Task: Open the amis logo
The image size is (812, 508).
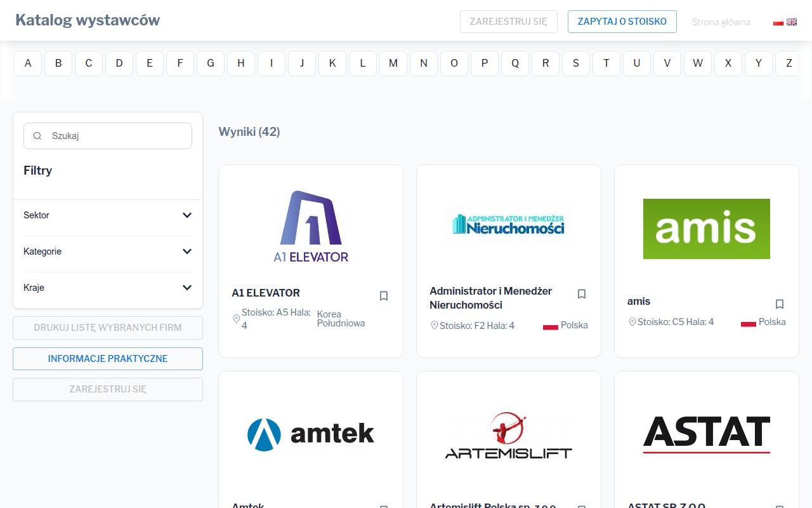Action: 707,229
